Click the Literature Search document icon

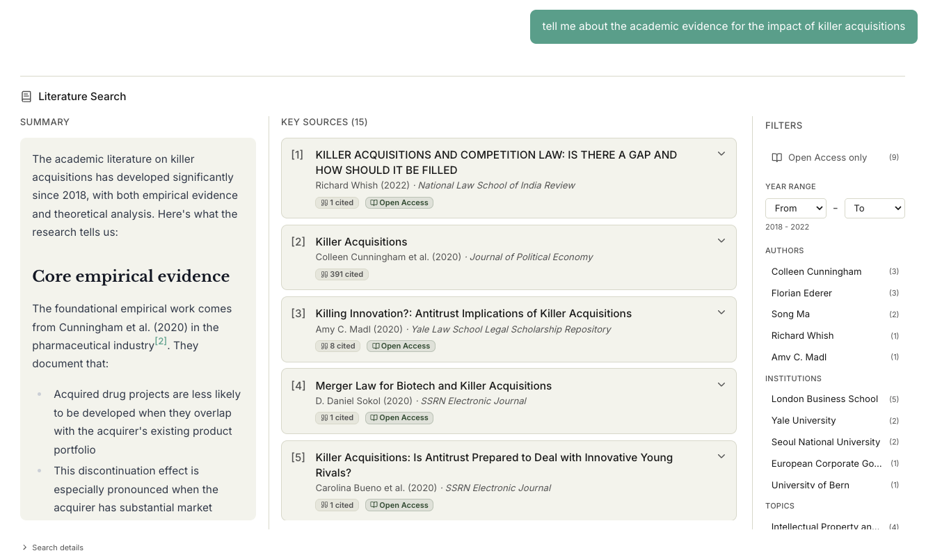[x=26, y=96]
